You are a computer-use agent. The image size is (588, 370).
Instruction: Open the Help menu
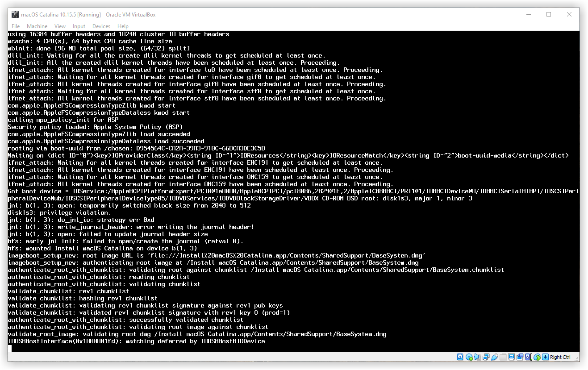123,26
